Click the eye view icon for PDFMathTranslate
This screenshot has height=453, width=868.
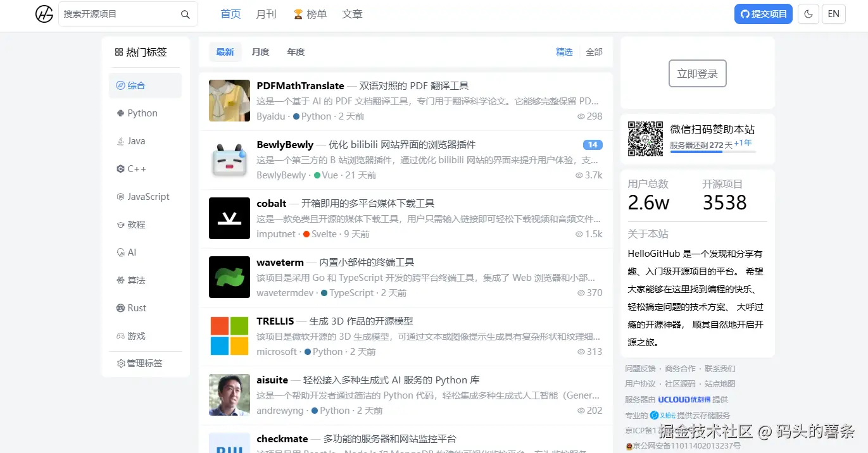(x=581, y=116)
